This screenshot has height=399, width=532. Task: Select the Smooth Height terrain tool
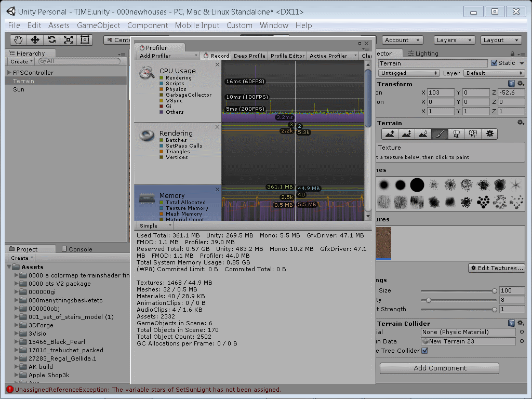(423, 134)
